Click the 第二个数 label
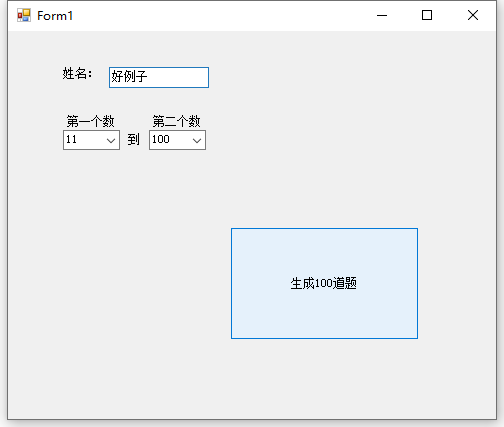504x427 pixels. [x=176, y=121]
